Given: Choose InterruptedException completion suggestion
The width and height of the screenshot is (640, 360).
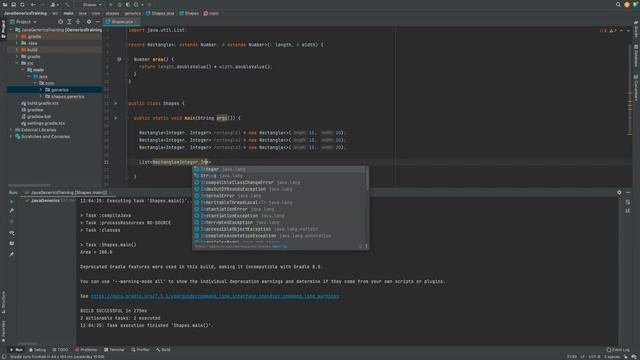Looking at the screenshot, I should 280,222.
